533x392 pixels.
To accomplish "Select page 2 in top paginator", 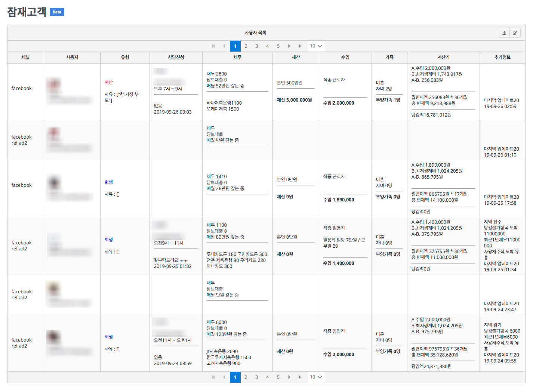I will [246, 46].
